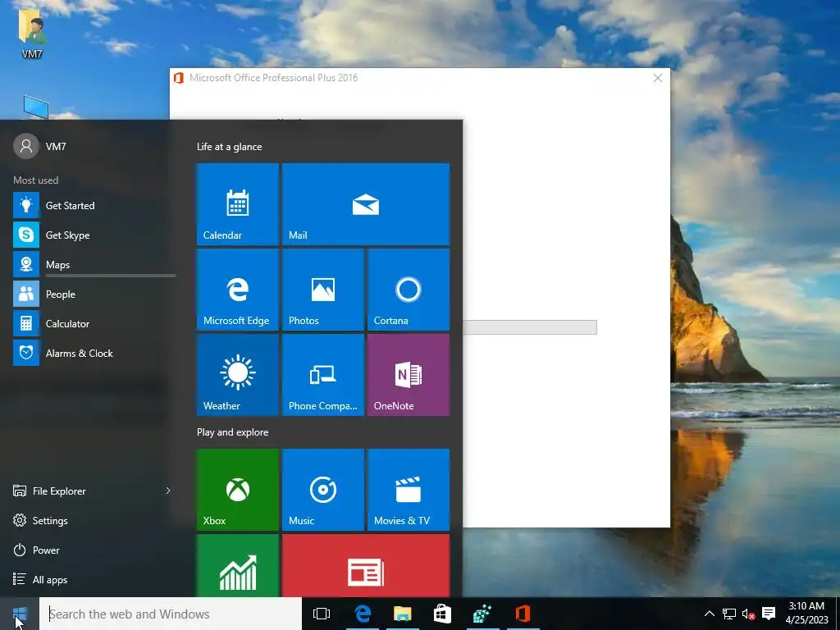Click the teal dotted app taskbar icon
840x630 pixels.
tap(482, 614)
